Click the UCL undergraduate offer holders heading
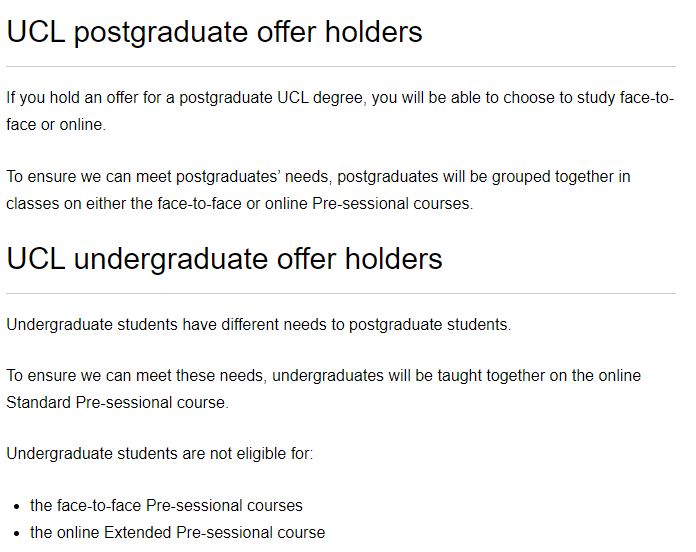696x552 pixels. click(224, 260)
